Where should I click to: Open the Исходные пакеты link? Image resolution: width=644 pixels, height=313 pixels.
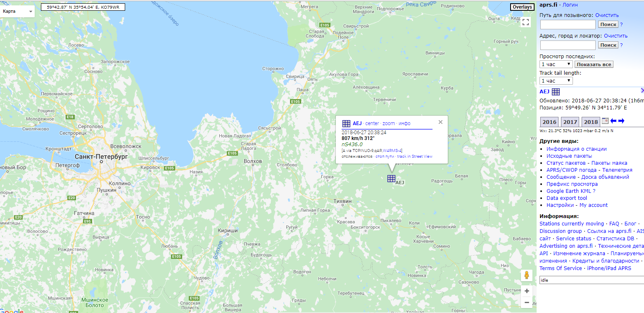click(569, 156)
